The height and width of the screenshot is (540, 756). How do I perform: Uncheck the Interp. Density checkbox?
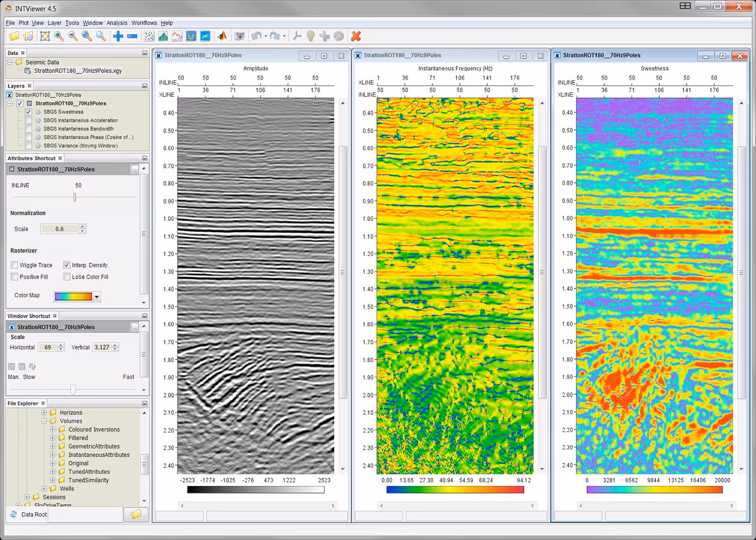tap(67, 265)
